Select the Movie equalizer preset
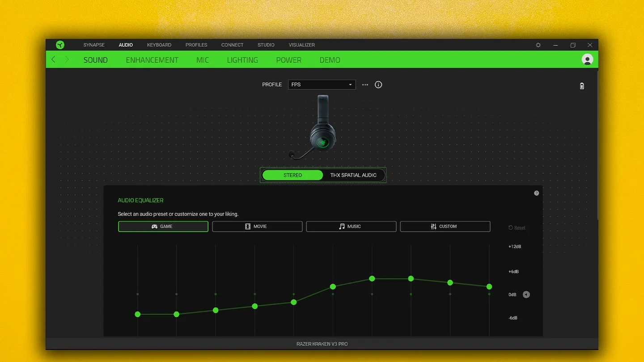Screen dimensions: 644x362 point(257,227)
